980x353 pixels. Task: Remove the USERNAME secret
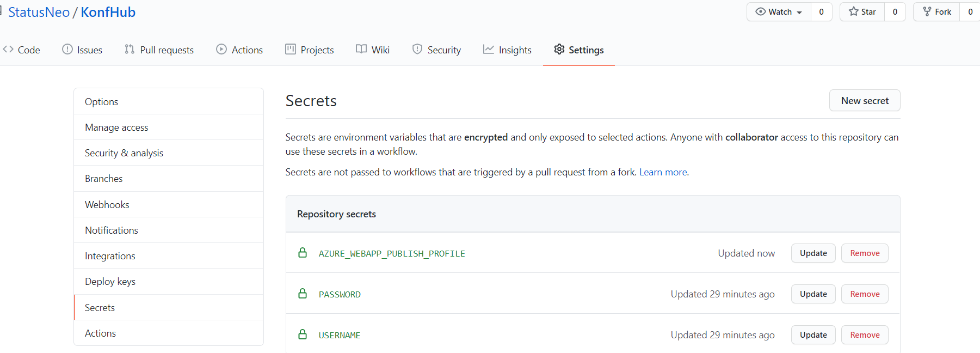[865, 334]
